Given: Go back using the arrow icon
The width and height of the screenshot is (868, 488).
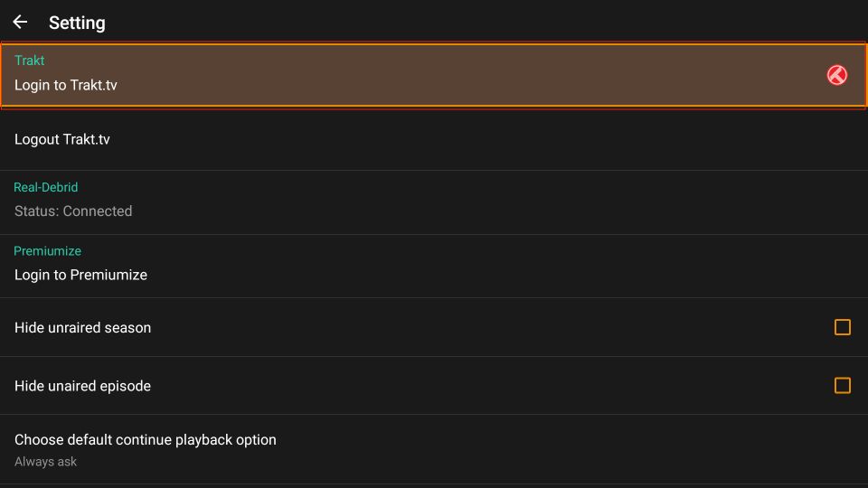Looking at the screenshot, I should pyautogui.click(x=20, y=22).
